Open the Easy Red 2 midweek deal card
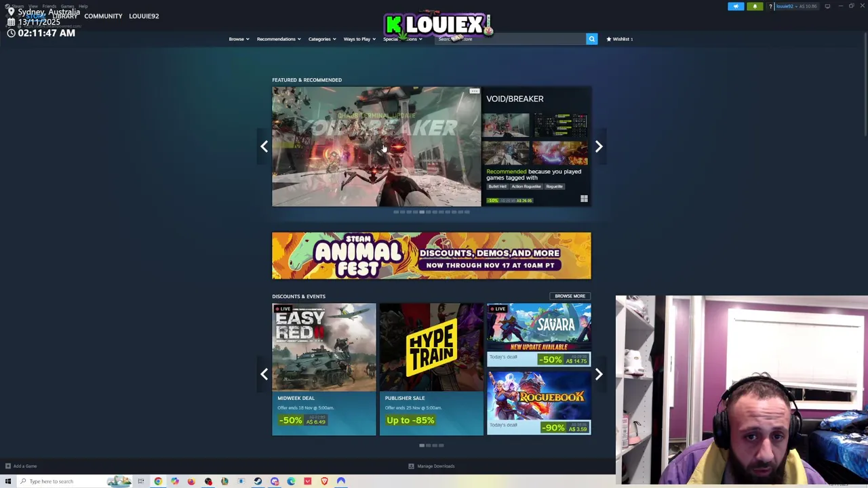This screenshot has width=868, height=488. (324, 369)
